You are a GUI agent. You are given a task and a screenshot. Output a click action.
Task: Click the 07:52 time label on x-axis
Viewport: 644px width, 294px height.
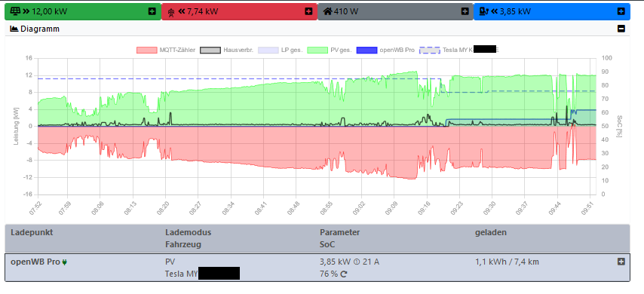(x=36, y=208)
